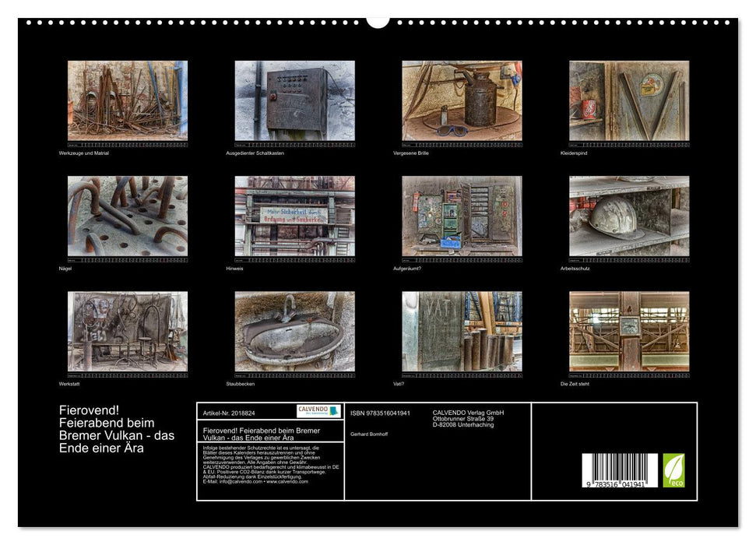Select the 'Ausgedienter Schaltkasten' thumbnail
The height and width of the screenshot is (545, 756).
point(294,100)
